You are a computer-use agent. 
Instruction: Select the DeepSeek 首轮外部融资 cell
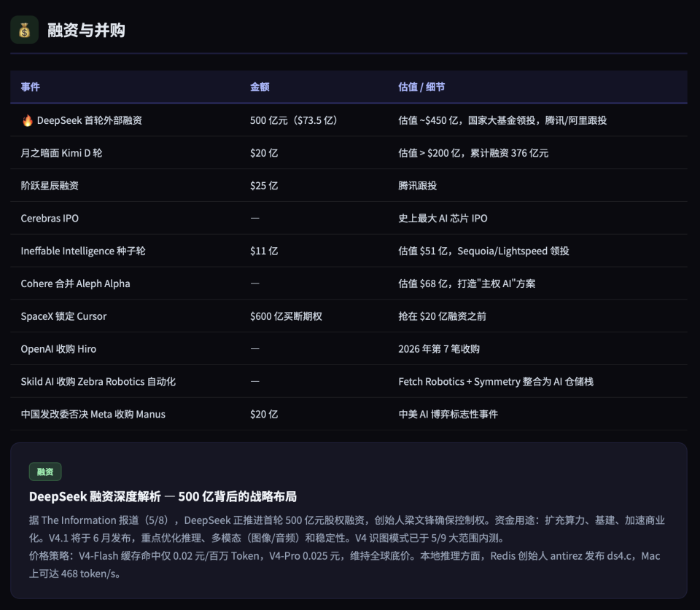coord(89,120)
